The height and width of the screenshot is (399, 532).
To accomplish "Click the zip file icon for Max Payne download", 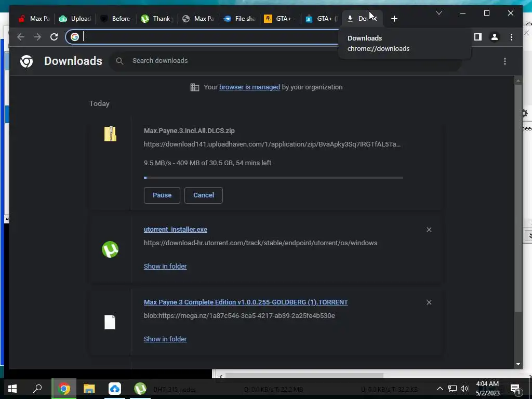I will 110,134.
